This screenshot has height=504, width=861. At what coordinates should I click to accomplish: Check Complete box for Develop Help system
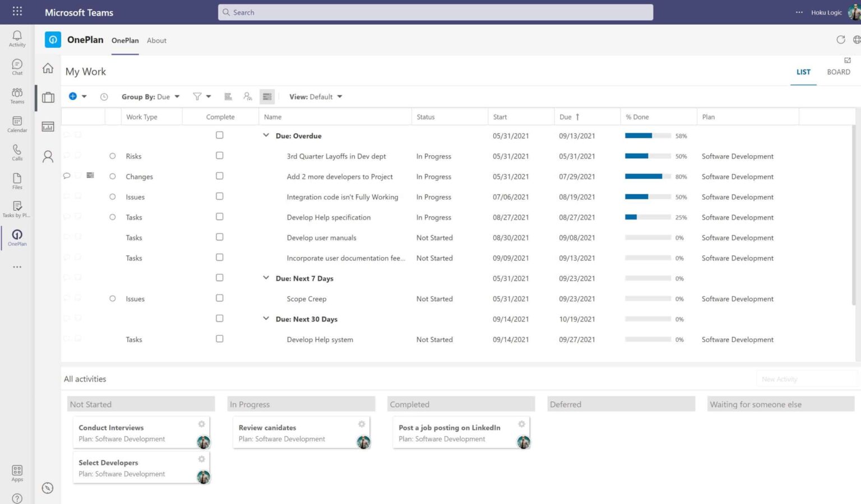[220, 339]
